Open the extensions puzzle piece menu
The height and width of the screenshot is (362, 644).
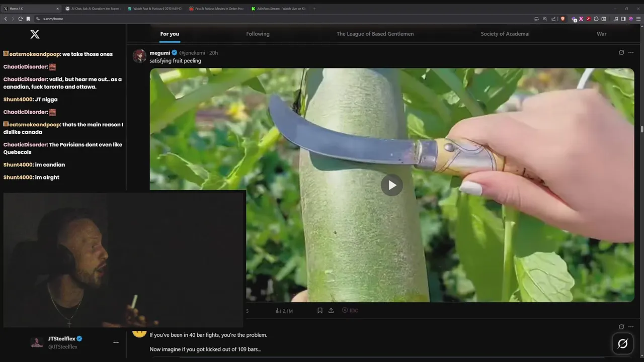coord(596,19)
